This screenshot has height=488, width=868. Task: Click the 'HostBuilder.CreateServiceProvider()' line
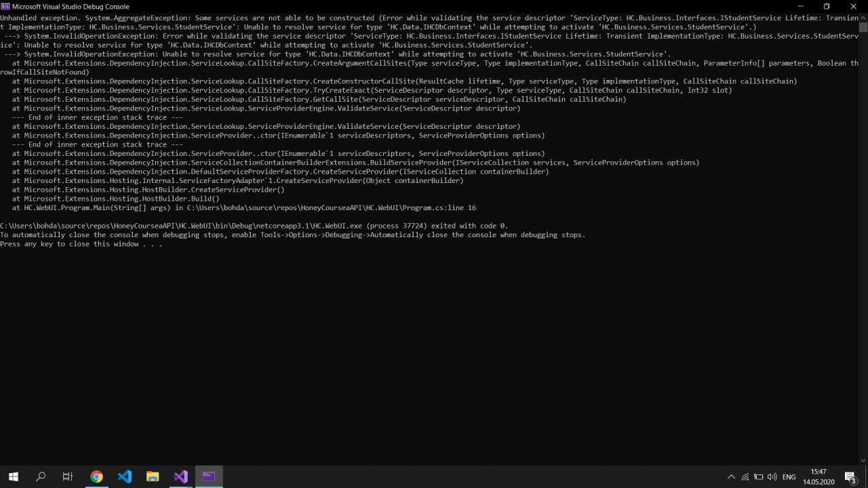(149, 190)
